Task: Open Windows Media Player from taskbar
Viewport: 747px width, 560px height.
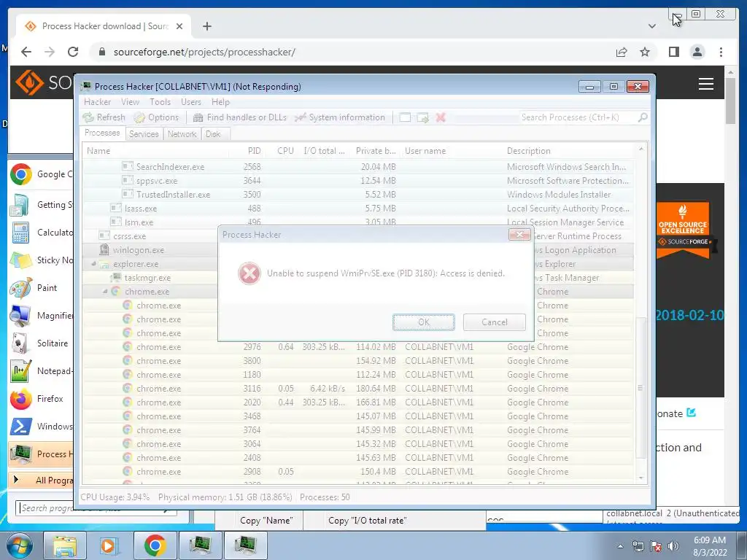Action: (x=109, y=545)
